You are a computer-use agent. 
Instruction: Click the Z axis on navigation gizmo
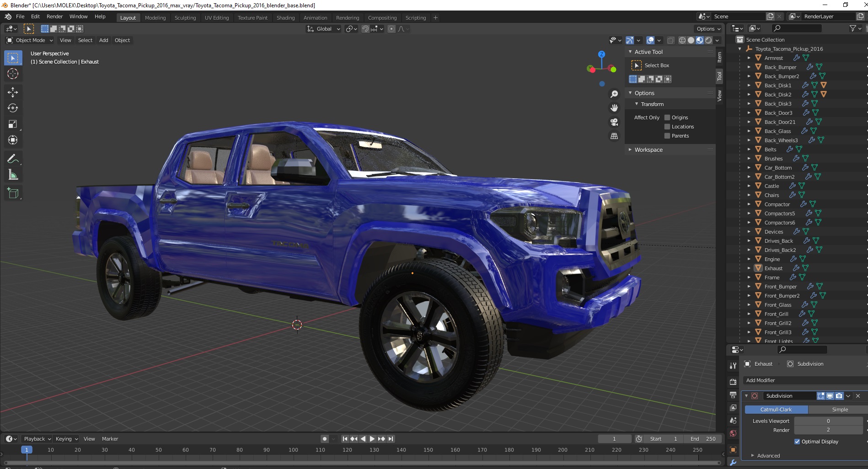point(602,54)
